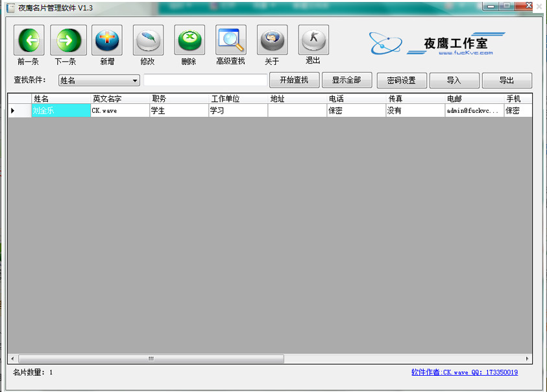Open the 软件作者 CK.wave QQ link

tap(465, 373)
